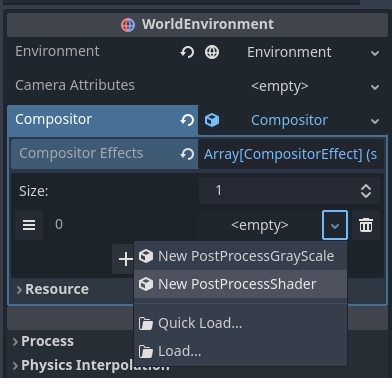Reset the Compositor property with revert icon
This screenshot has width=392, height=378.
tap(187, 120)
